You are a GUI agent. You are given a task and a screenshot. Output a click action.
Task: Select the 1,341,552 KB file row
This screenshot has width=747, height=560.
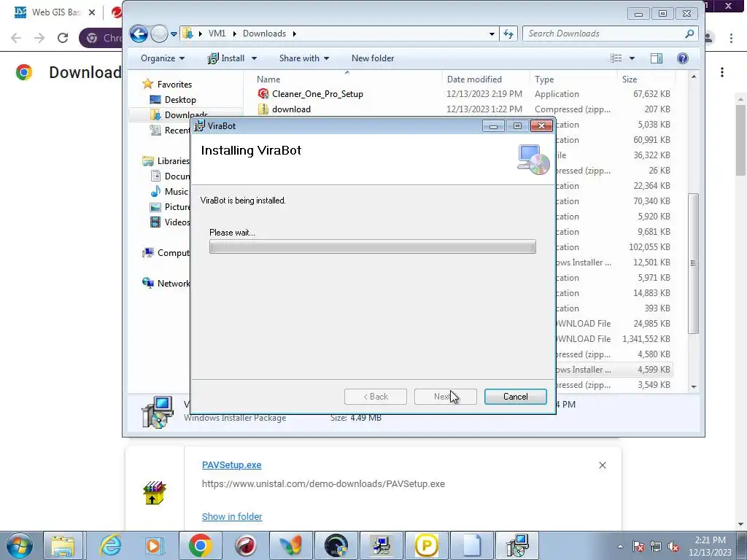614,339
